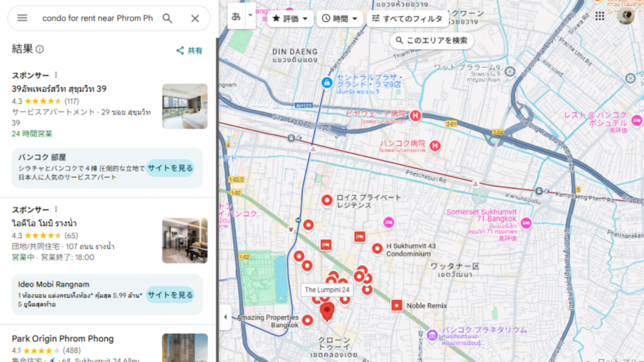The height and width of the screenshot is (362, 644).
Task: Select the ピヤウェート病院 hospital marker
Action: (415, 116)
